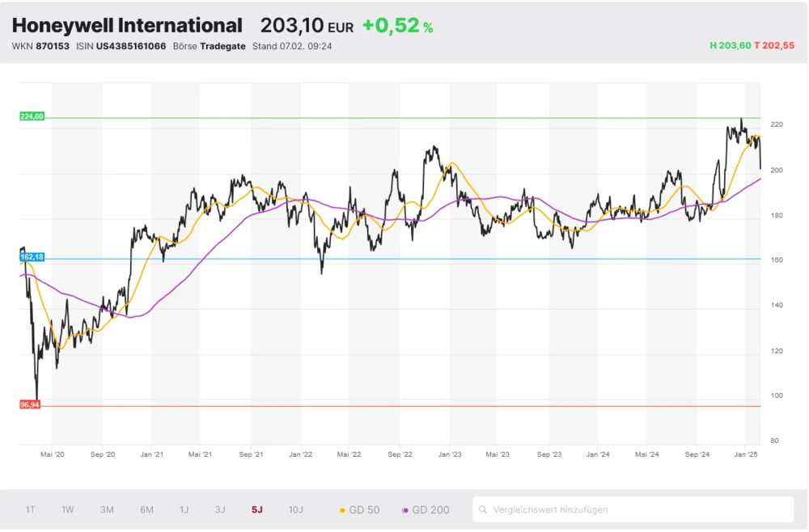Viewport: 809px width, 532px height.
Task: Click the ISIN US4385161066 text
Action: [x=121, y=46]
